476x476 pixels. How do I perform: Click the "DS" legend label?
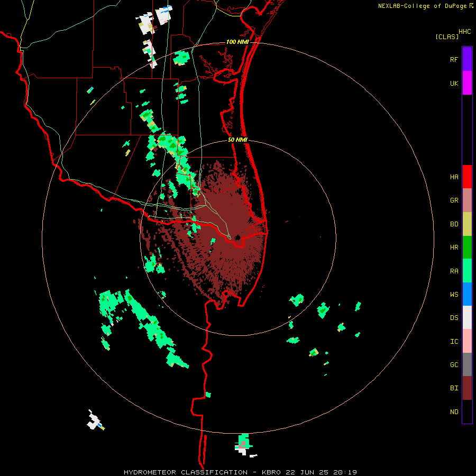click(x=454, y=317)
